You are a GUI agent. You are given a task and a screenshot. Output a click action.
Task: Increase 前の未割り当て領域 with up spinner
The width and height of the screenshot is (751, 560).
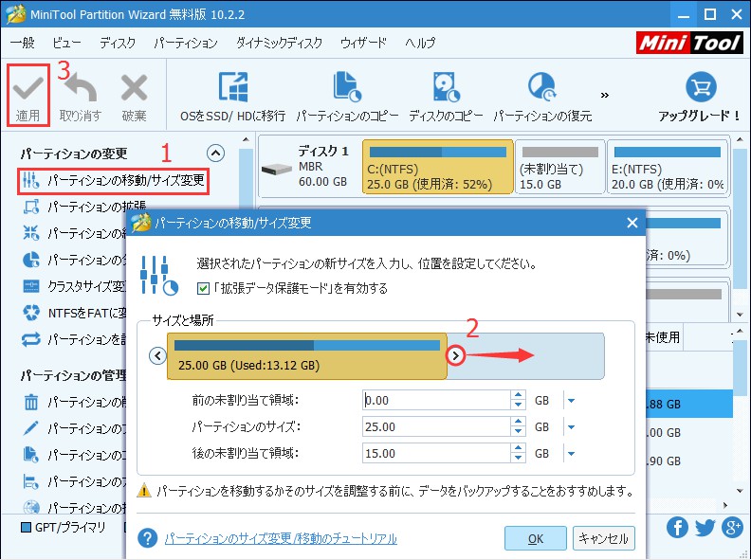click(518, 395)
